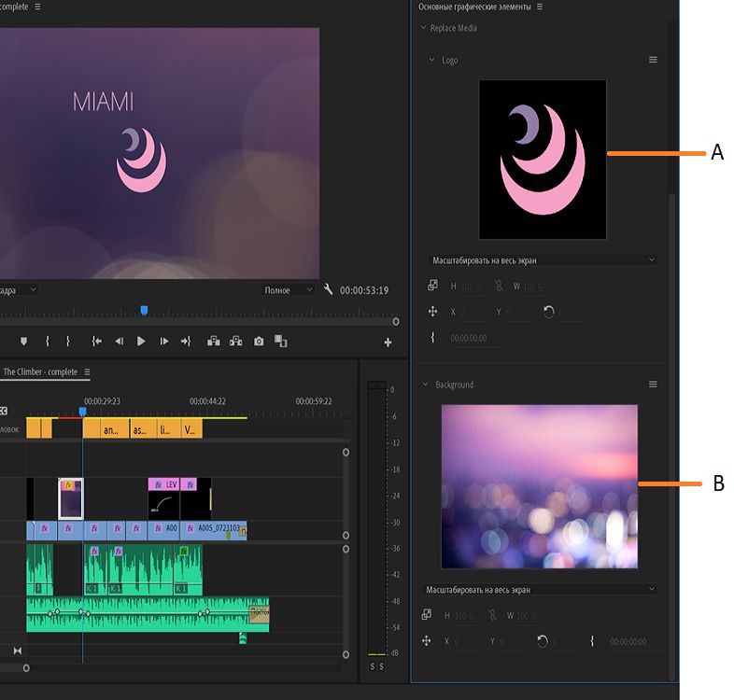Open monitor settings wrench icon
734x700 pixels.
[x=329, y=290]
